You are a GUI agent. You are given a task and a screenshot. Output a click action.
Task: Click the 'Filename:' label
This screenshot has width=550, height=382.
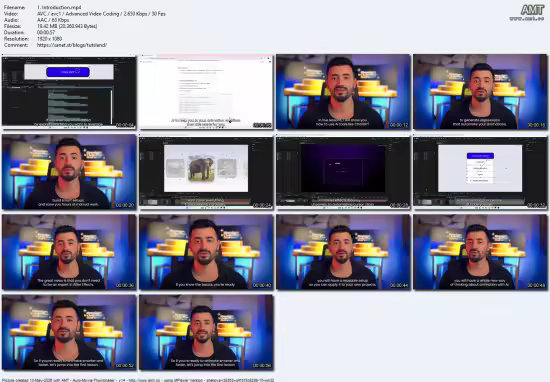click(x=14, y=7)
